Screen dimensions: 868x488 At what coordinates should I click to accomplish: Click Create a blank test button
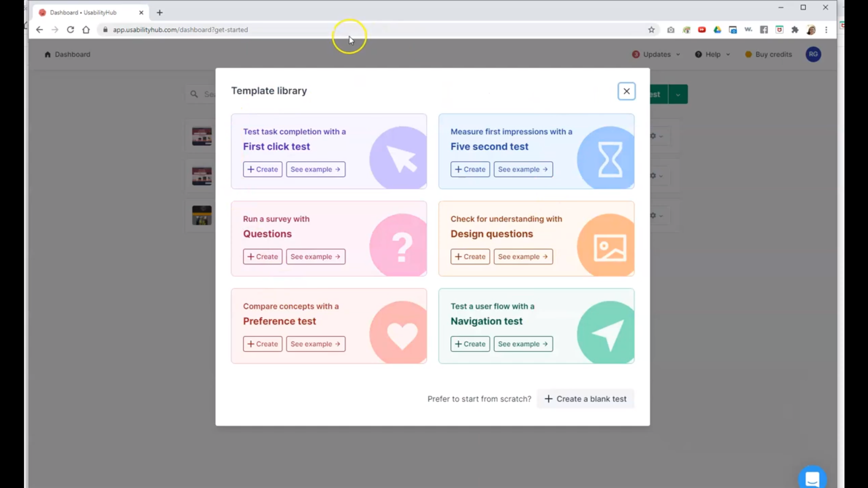pyautogui.click(x=585, y=399)
